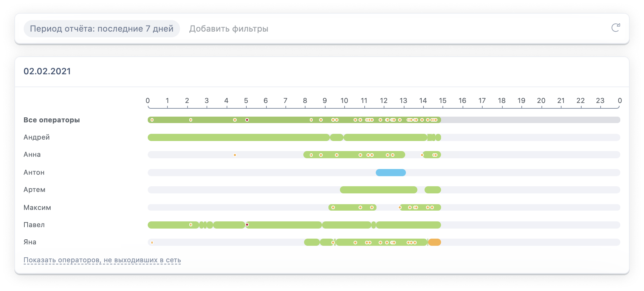Click Артем's long green bar
Screen dimensions: 644x291
[378, 190]
